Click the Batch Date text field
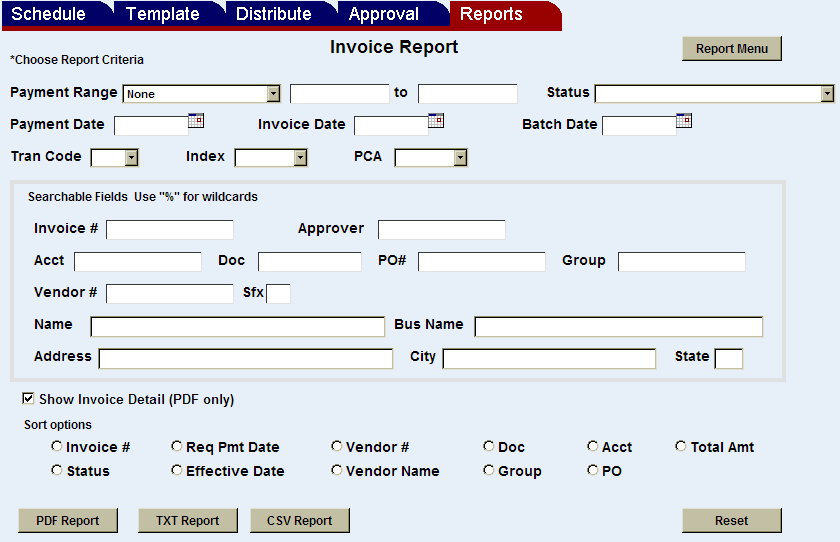This screenshot has height=542, width=840. click(x=639, y=126)
